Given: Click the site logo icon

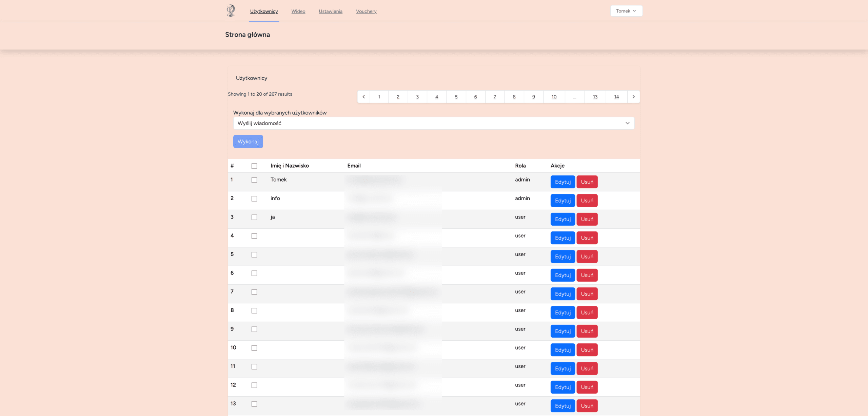Looking at the screenshot, I should [231, 11].
